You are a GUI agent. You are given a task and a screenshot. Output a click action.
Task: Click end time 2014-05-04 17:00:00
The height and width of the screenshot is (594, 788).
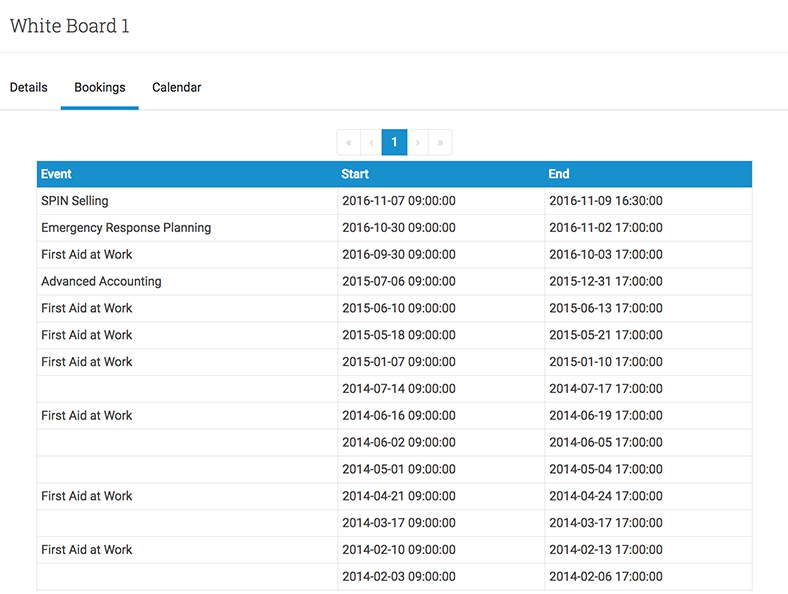[x=606, y=469]
